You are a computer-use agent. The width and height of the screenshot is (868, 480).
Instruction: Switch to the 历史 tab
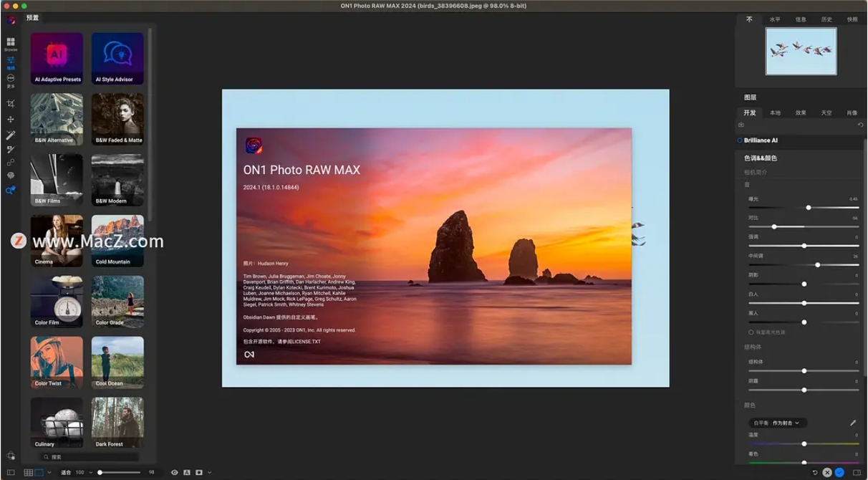click(826, 19)
